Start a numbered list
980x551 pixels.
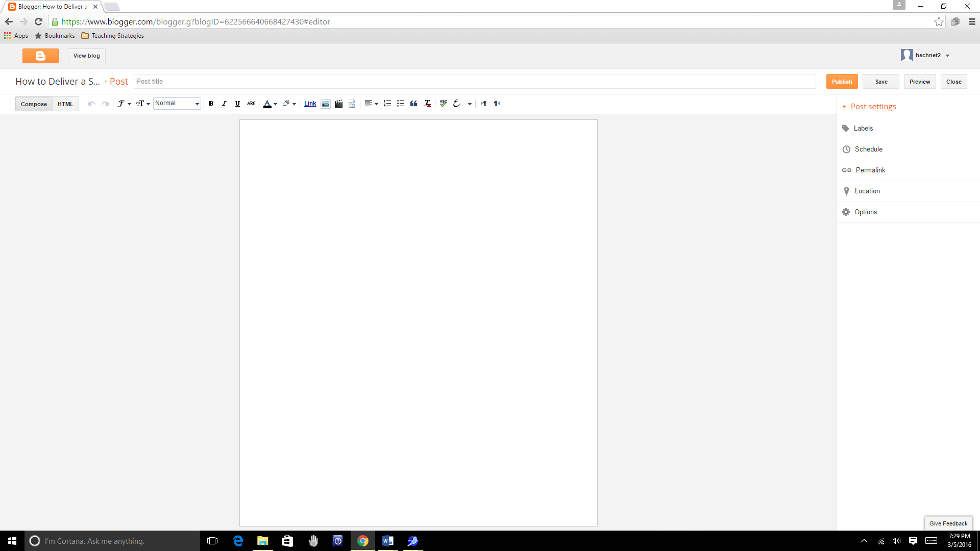387,104
